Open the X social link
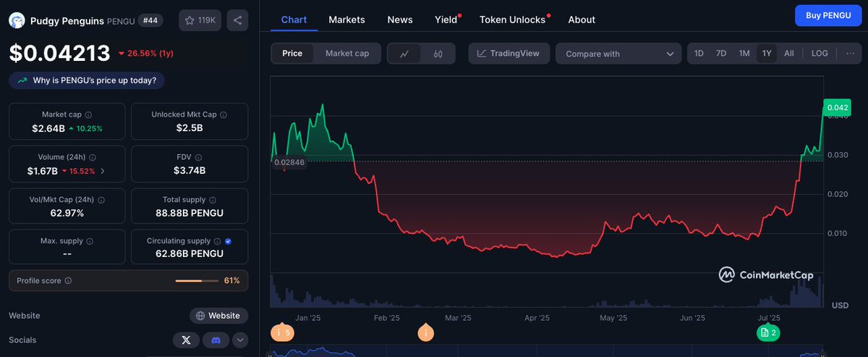The height and width of the screenshot is (357, 868). (187, 340)
